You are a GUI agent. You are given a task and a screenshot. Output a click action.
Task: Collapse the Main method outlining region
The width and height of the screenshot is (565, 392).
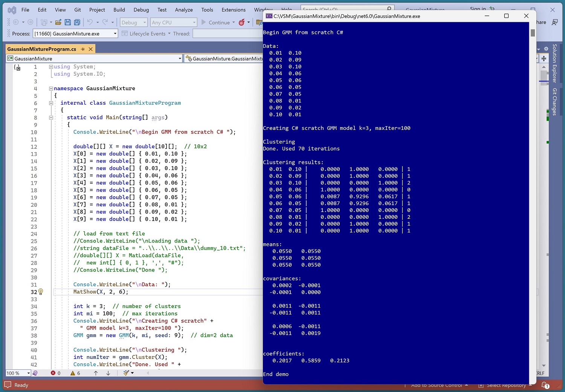[x=51, y=117]
